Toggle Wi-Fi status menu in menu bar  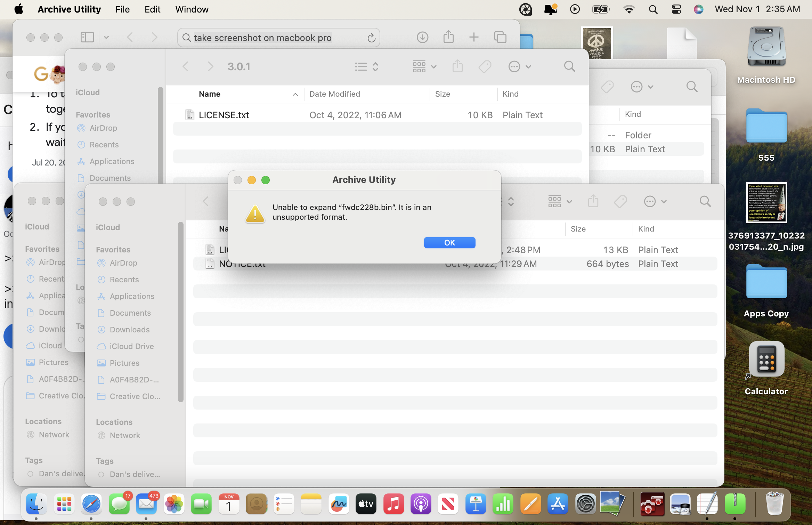click(x=629, y=9)
